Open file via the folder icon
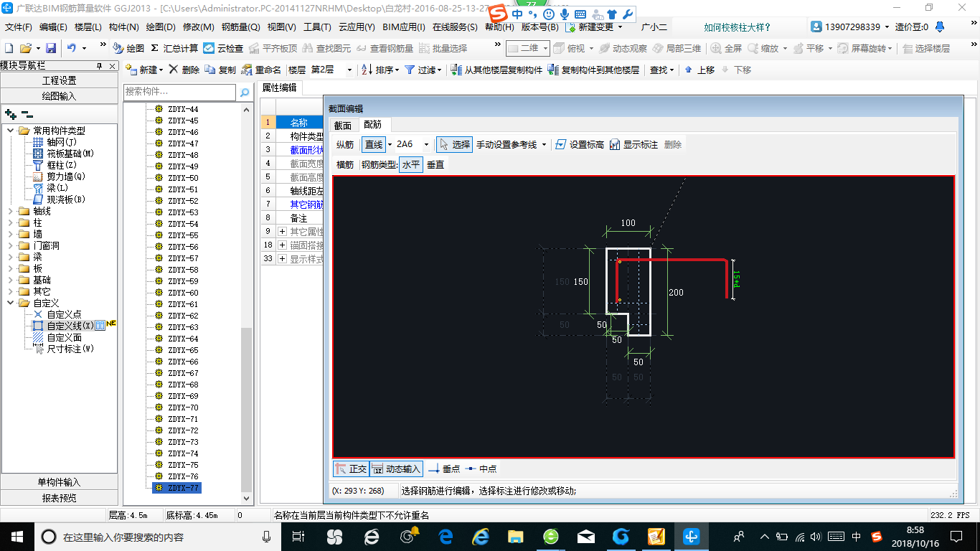 coord(25,48)
